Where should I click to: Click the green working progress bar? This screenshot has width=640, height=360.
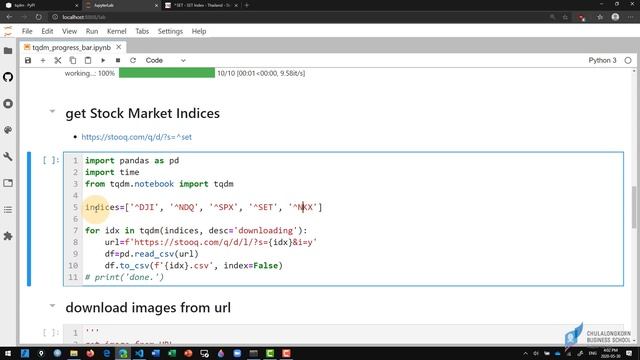pyautogui.click(x=167, y=73)
